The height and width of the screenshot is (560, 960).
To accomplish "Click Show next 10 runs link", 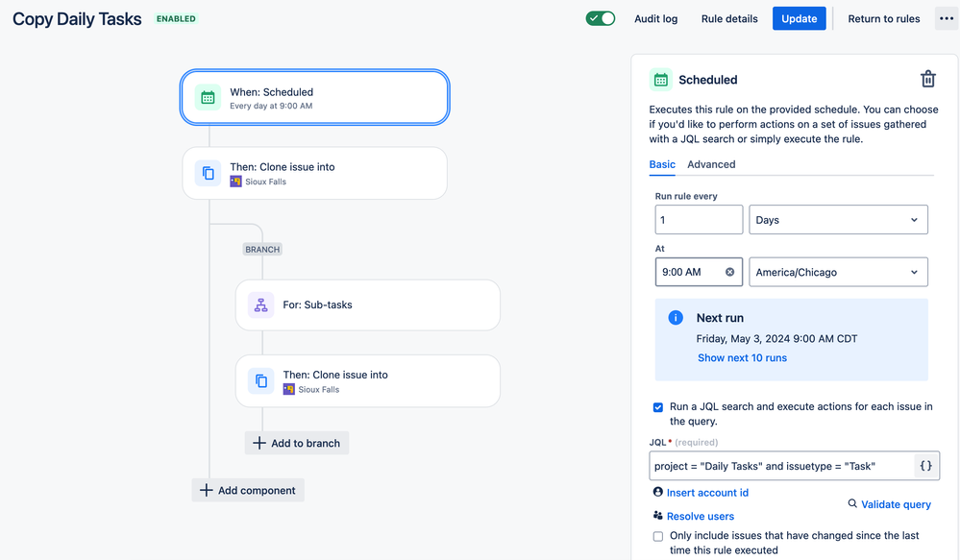I will (742, 358).
